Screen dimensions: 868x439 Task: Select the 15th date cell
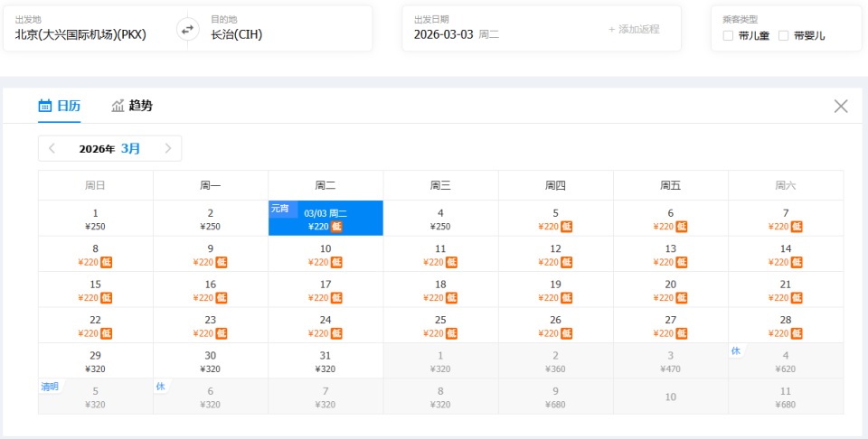point(96,290)
